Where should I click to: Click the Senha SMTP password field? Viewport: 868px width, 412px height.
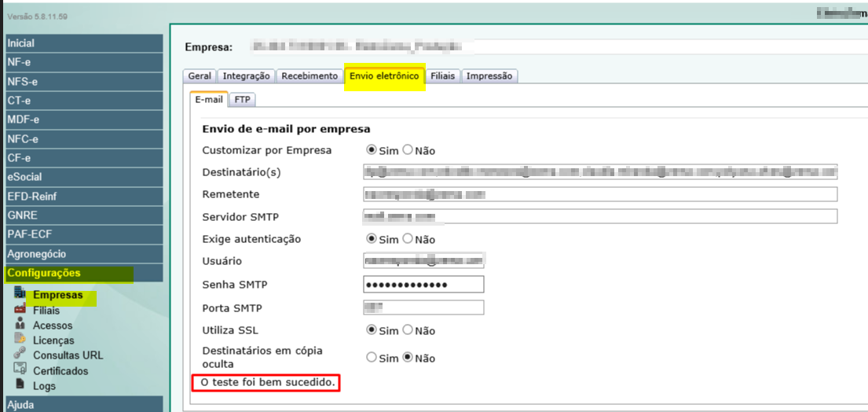[x=423, y=285]
